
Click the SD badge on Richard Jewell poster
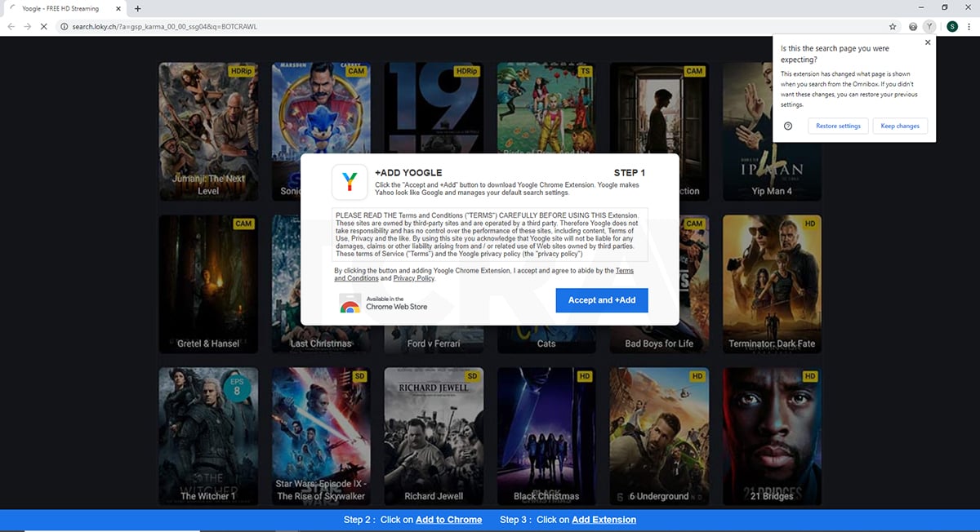[x=472, y=376]
